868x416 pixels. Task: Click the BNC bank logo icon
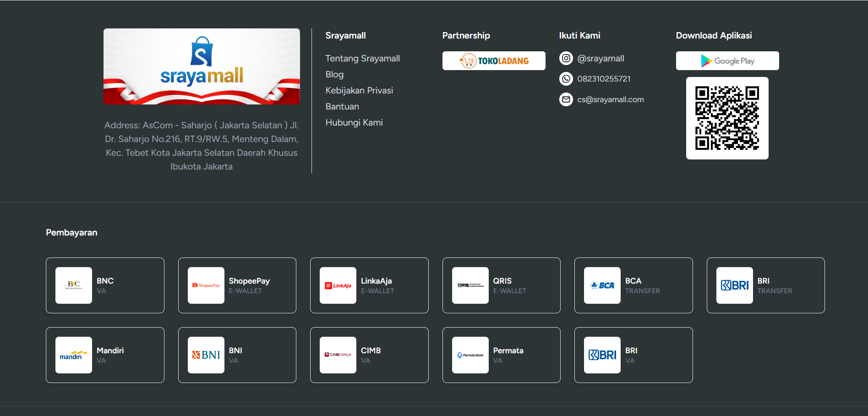(x=74, y=285)
